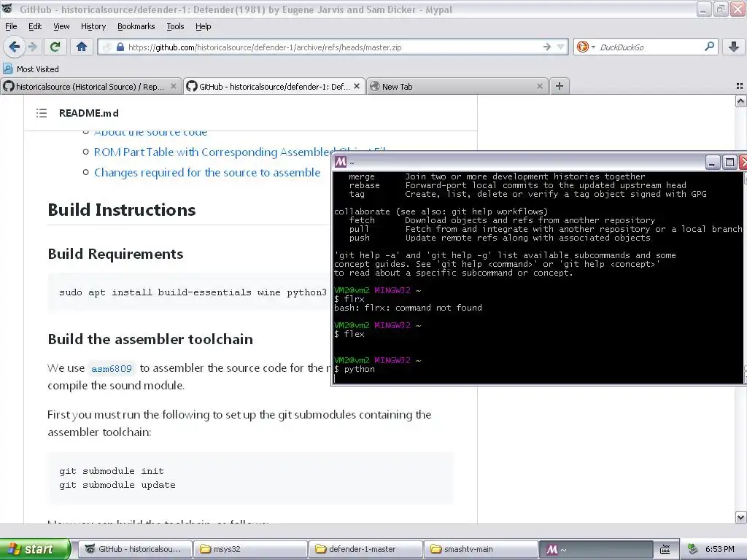Switch to GitHub browser taskbar button
Viewport: 747px width, 560px height.
135,549
